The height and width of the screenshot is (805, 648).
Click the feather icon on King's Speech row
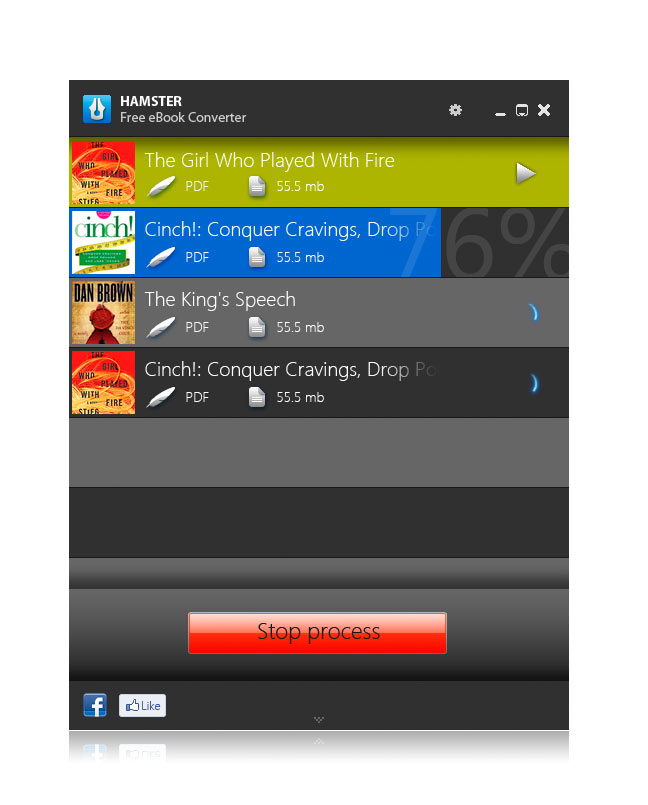[x=161, y=327]
